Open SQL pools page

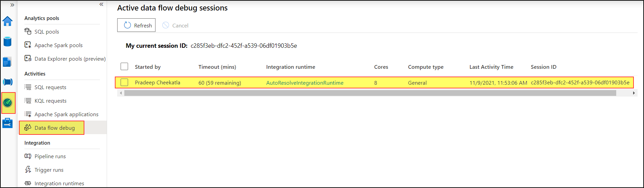coord(47,32)
